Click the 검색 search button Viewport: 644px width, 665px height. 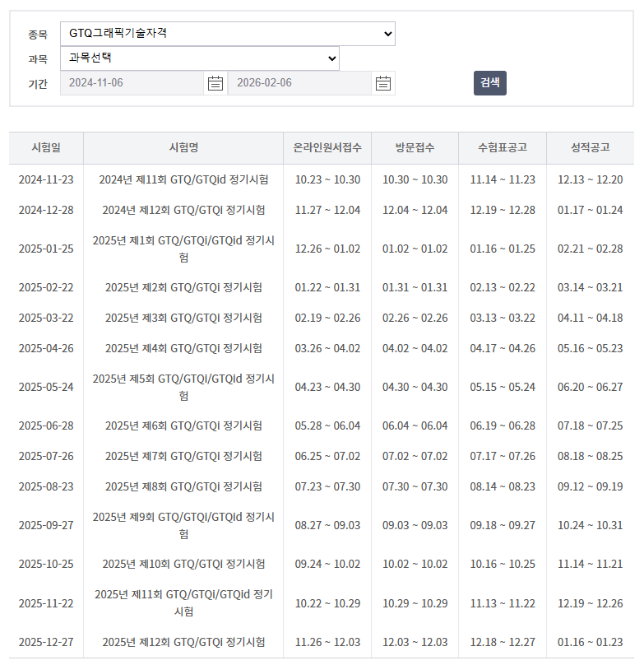click(490, 82)
